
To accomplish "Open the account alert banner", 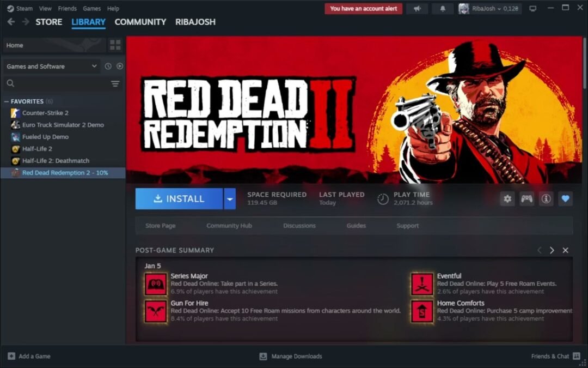I will coord(363,8).
